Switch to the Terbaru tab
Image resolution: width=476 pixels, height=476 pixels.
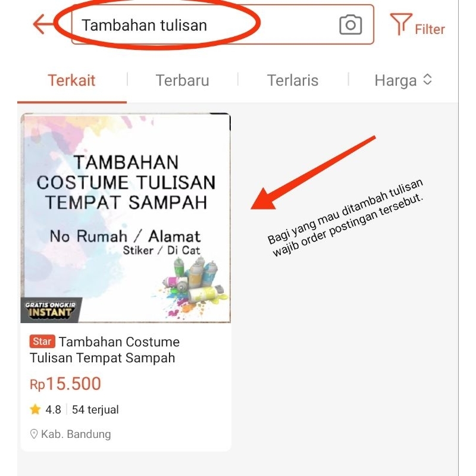pyautogui.click(x=182, y=80)
